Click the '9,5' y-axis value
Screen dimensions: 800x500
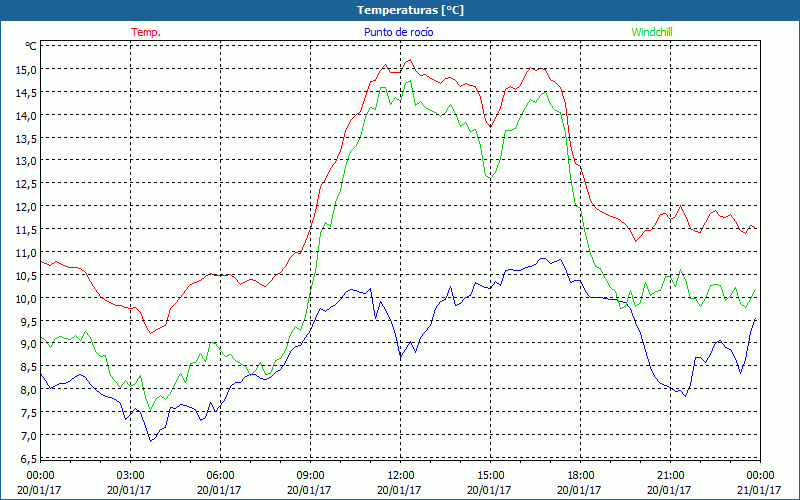point(28,321)
